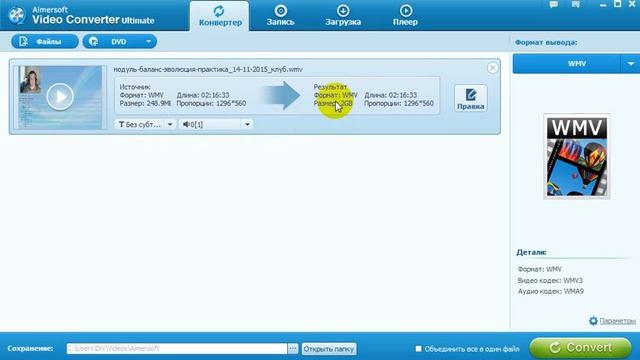Open the Параметры settings link
The image size is (640, 360).
(618, 321)
